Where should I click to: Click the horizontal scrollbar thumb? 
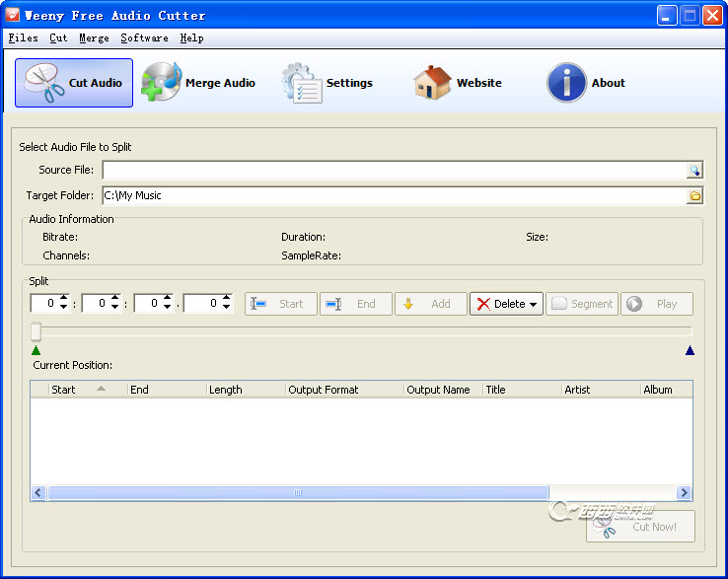pyautogui.click(x=298, y=492)
